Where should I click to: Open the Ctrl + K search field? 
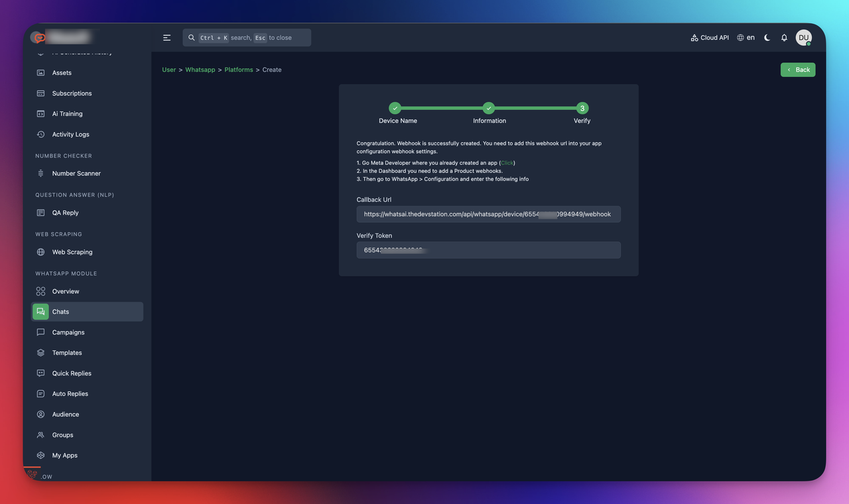pyautogui.click(x=247, y=38)
